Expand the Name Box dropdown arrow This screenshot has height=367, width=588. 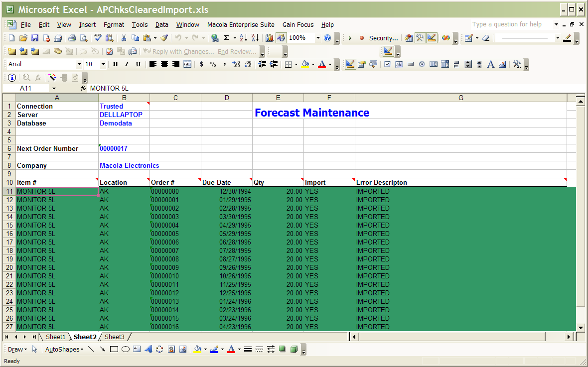pyautogui.click(x=54, y=88)
